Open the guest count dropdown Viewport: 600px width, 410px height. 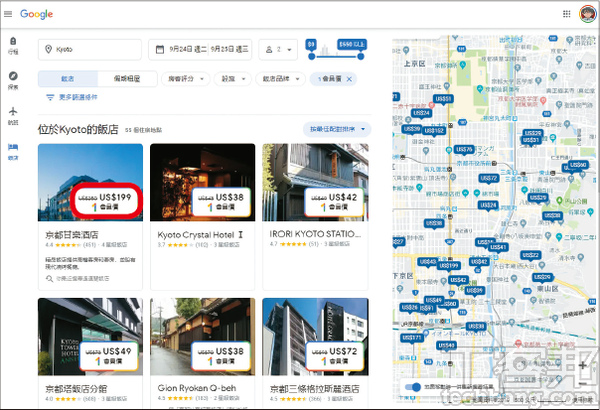click(x=278, y=49)
